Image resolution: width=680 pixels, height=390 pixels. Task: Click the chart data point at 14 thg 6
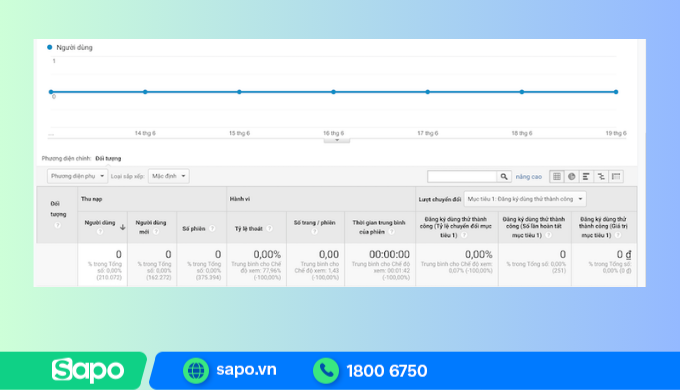pos(145,92)
